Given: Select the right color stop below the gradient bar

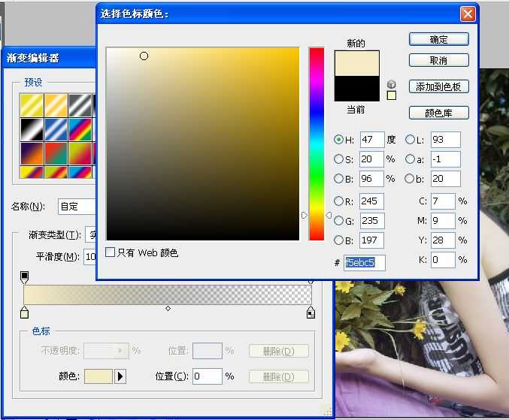Looking at the screenshot, I should (311, 313).
